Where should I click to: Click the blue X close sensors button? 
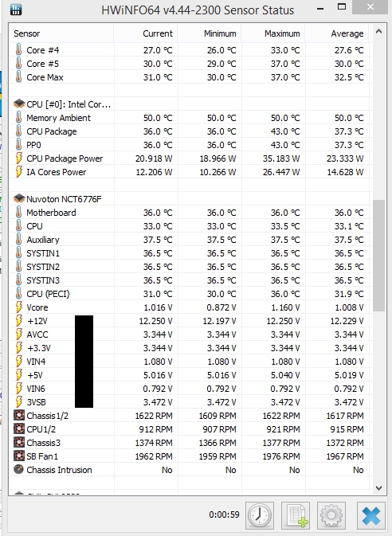pos(370,515)
